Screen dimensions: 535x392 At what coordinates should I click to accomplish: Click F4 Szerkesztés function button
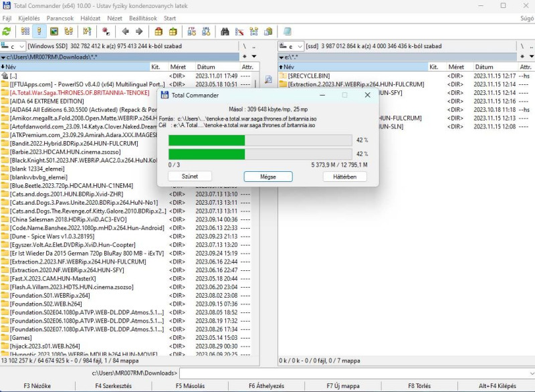(114, 386)
